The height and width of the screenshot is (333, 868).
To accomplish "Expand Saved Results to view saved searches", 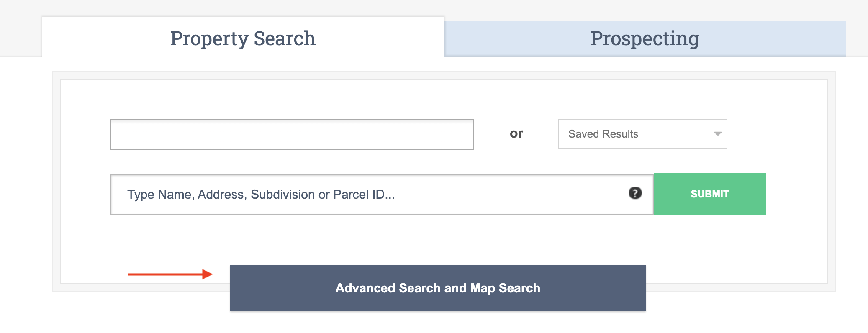I will tap(642, 133).
